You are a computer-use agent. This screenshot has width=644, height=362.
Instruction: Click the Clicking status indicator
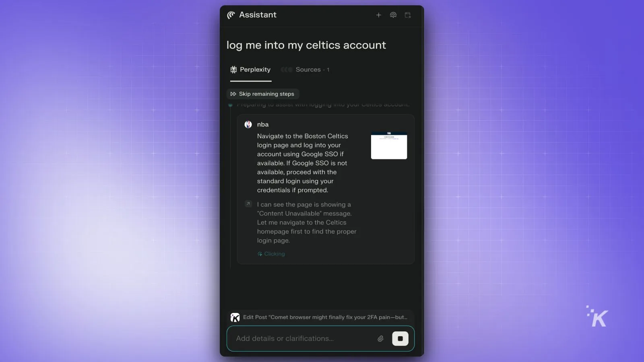point(272,254)
